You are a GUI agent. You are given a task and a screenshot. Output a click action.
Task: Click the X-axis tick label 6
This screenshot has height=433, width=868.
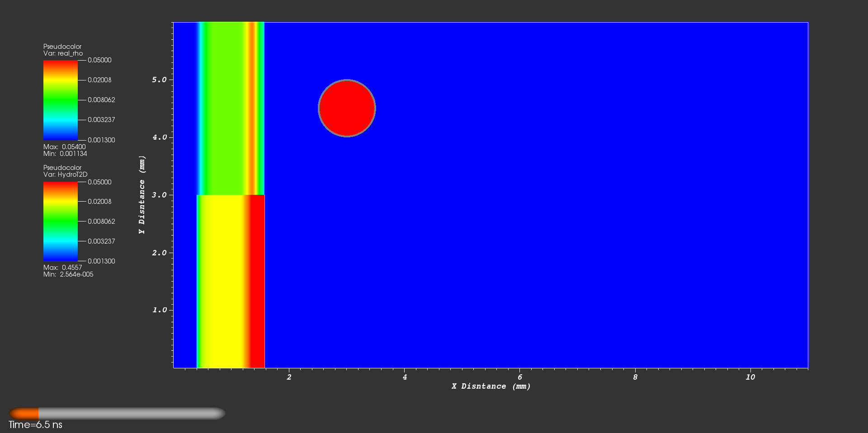(x=520, y=377)
